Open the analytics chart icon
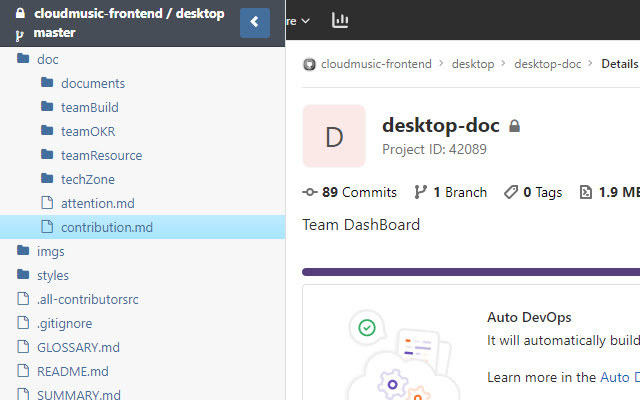This screenshot has width=640, height=400. [x=340, y=20]
